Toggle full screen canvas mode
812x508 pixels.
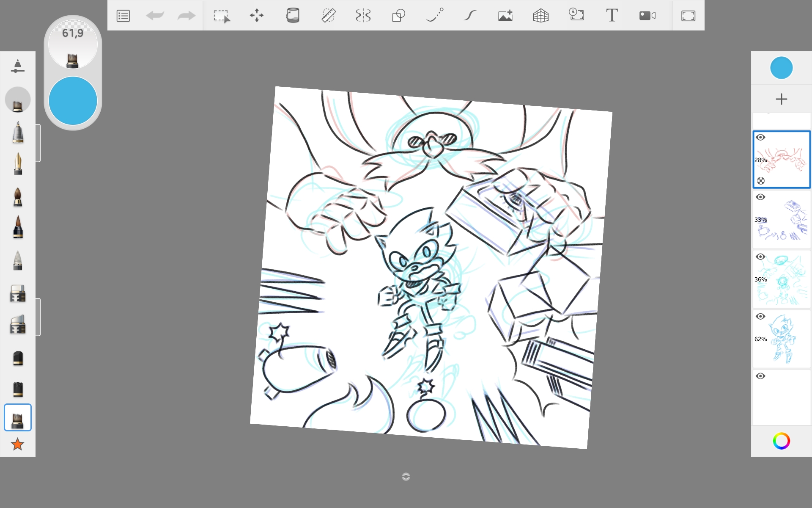tap(688, 16)
